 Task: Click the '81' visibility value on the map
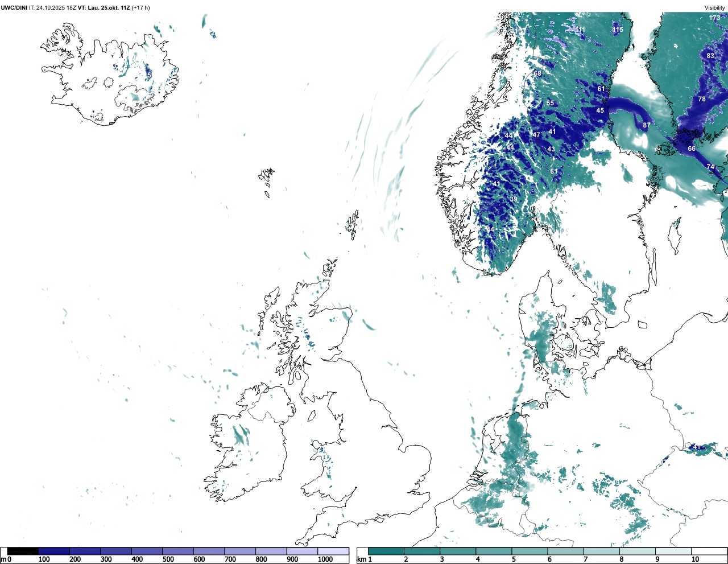(554, 171)
